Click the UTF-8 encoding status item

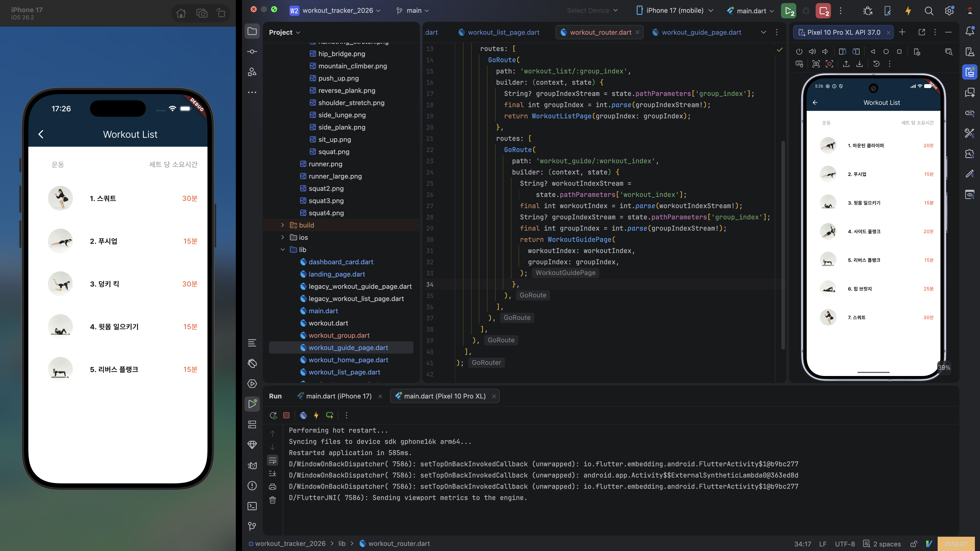click(x=844, y=544)
